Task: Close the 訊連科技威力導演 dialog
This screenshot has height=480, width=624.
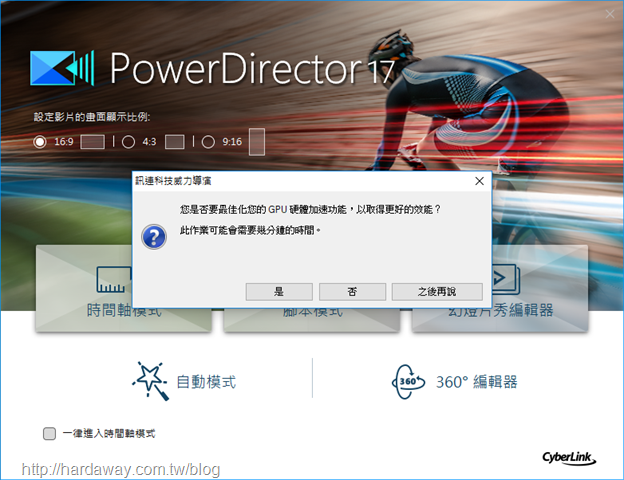Action: [480, 181]
